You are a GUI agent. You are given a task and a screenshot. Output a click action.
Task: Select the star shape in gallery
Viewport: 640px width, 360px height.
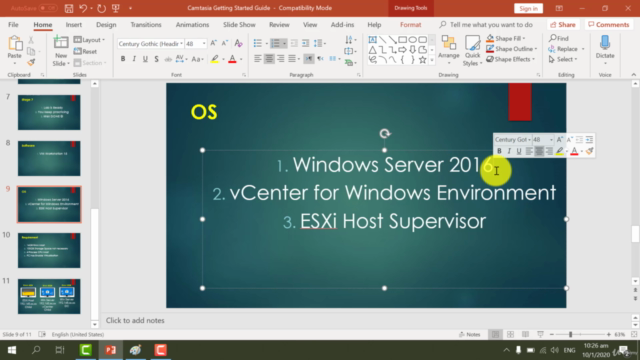pos(422,60)
